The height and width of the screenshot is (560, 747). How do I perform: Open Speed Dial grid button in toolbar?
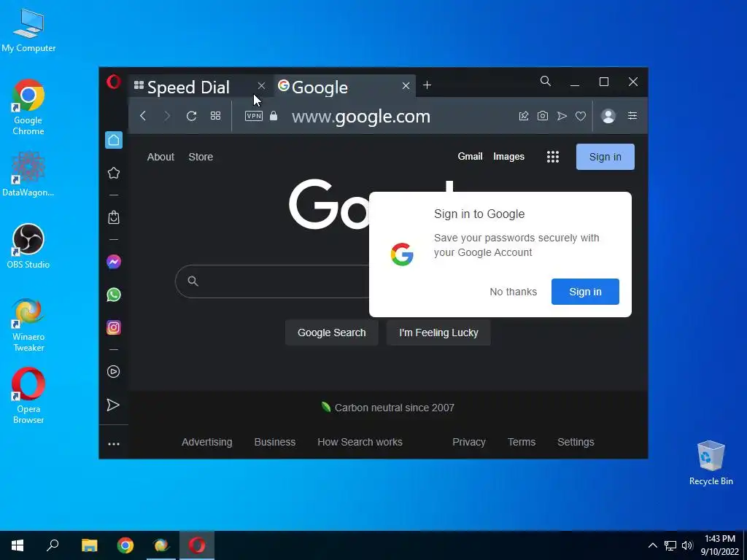pos(215,116)
